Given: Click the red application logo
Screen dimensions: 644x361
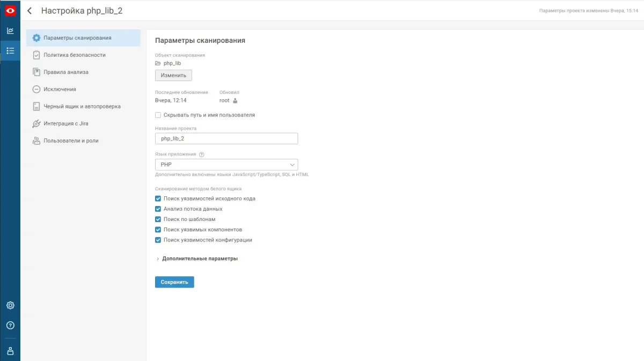Looking at the screenshot, I should 10,10.
